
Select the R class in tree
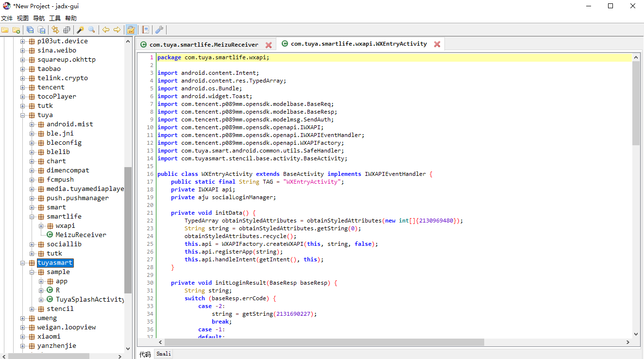[x=58, y=291]
